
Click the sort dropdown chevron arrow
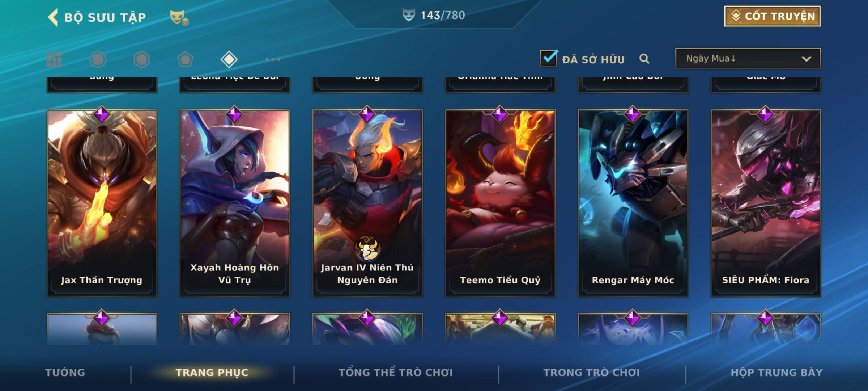806,59
